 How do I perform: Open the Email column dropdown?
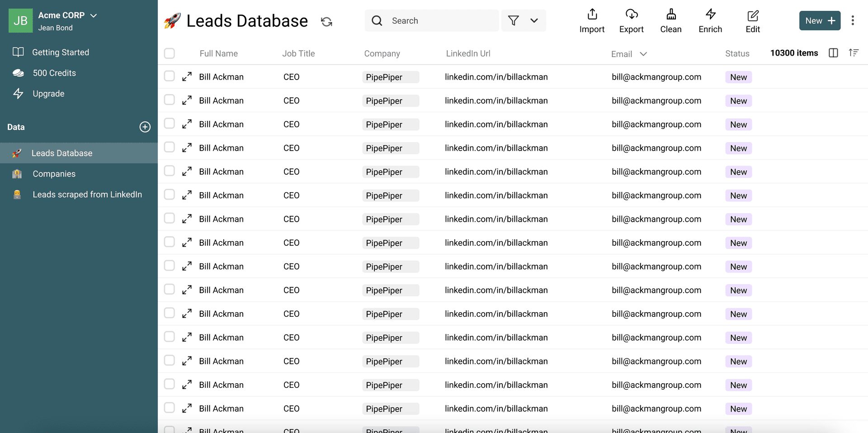[643, 53]
